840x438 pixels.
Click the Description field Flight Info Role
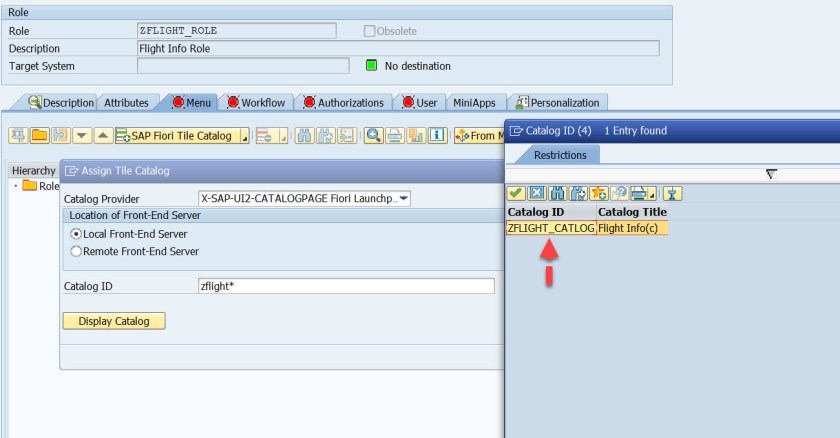point(398,48)
